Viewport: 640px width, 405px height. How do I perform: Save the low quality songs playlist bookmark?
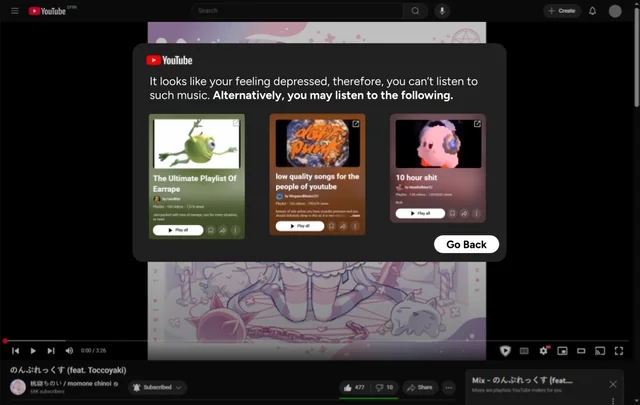[x=331, y=226]
